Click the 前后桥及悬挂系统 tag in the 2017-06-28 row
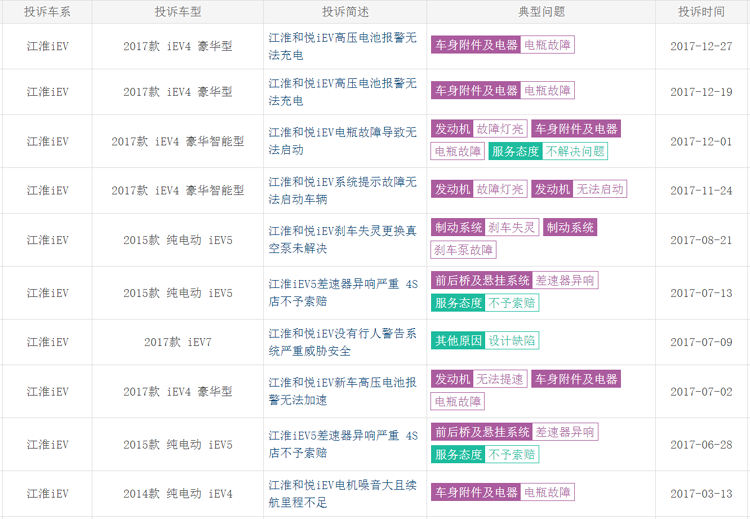The height and width of the screenshot is (519, 750). tap(482, 432)
